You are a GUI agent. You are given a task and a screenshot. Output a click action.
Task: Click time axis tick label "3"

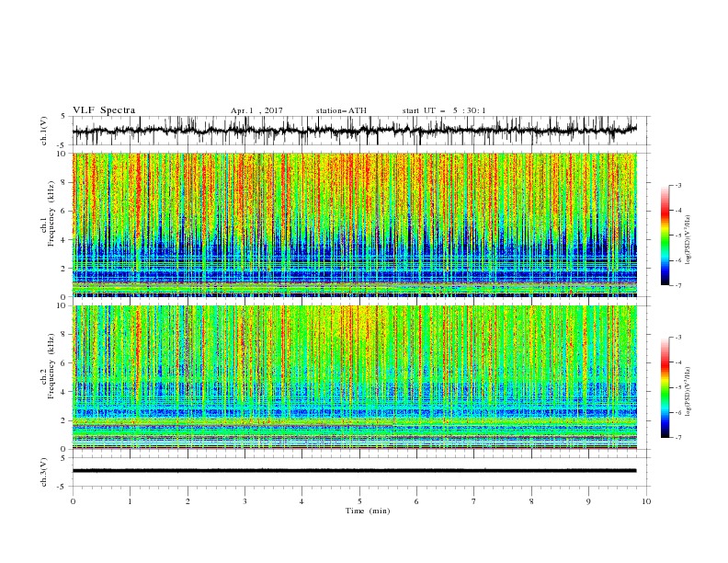[245, 501]
